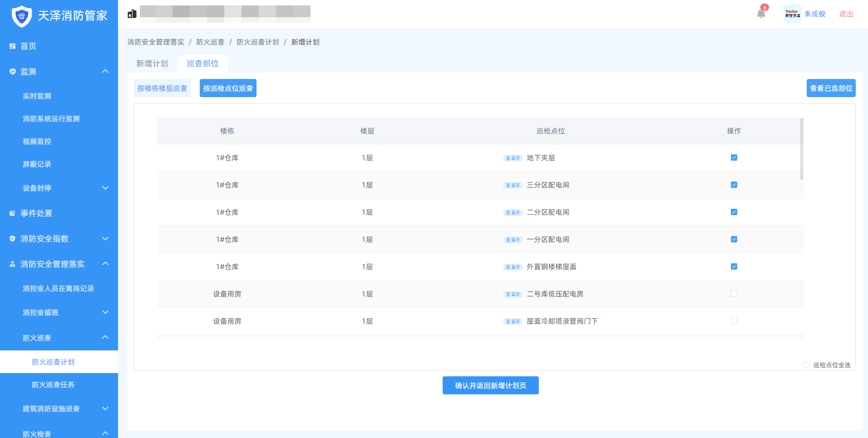The image size is (868, 438).
Task: Click the Tianze shield logo
Action: pos(21,16)
